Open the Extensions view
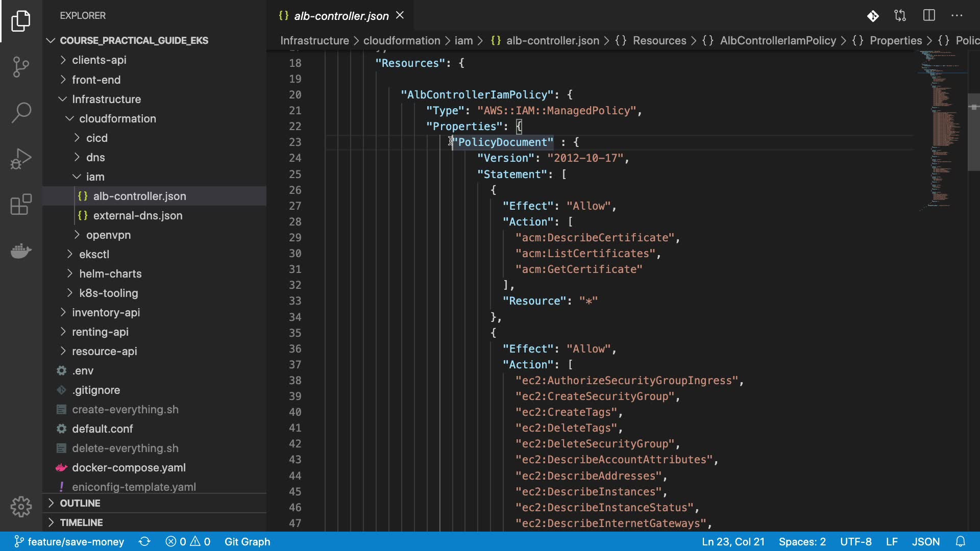Viewport: 980px width, 551px height. click(21, 205)
